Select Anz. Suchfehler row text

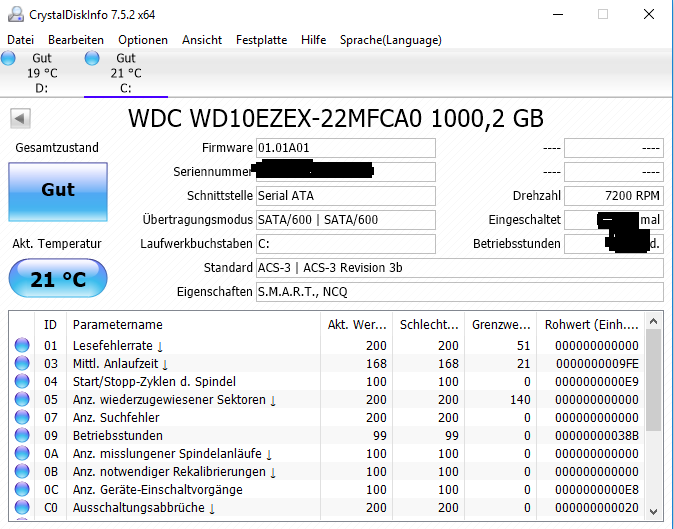tap(116, 418)
